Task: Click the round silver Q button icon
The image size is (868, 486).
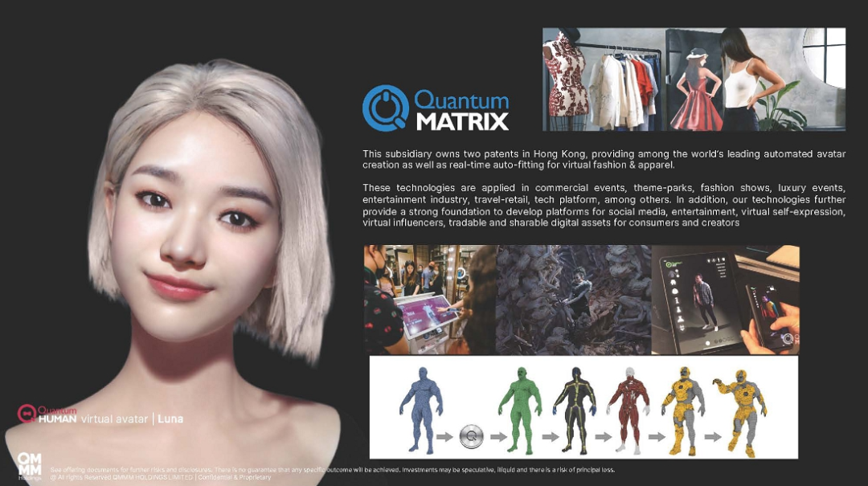Action: 471,437
